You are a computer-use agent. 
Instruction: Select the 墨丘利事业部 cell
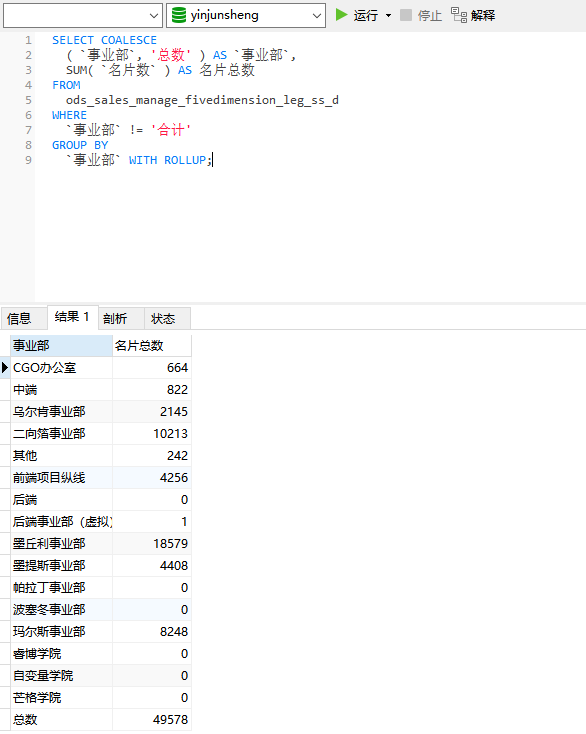[61, 543]
